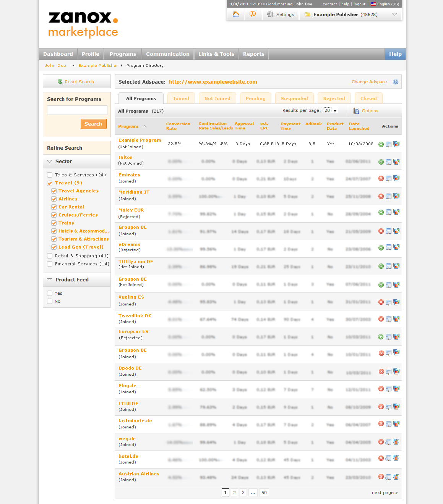
Task: Click the green Reset Search icon
Action: pos(60,82)
